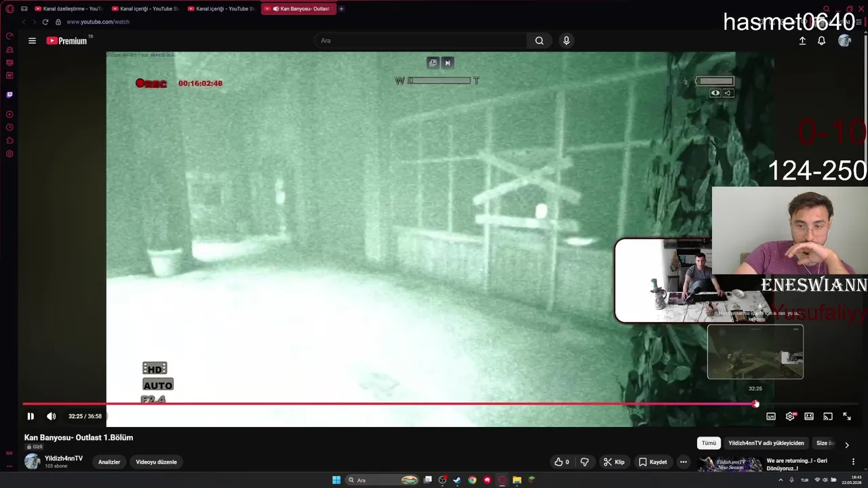Image resolution: width=868 pixels, height=488 pixels.
Task: Open Steam from the taskbar
Action: click(x=457, y=480)
